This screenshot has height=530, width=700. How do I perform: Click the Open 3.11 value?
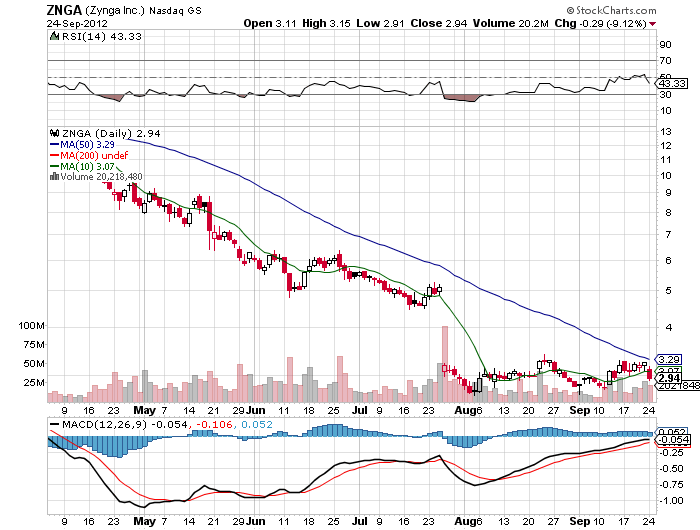[270, 23]
